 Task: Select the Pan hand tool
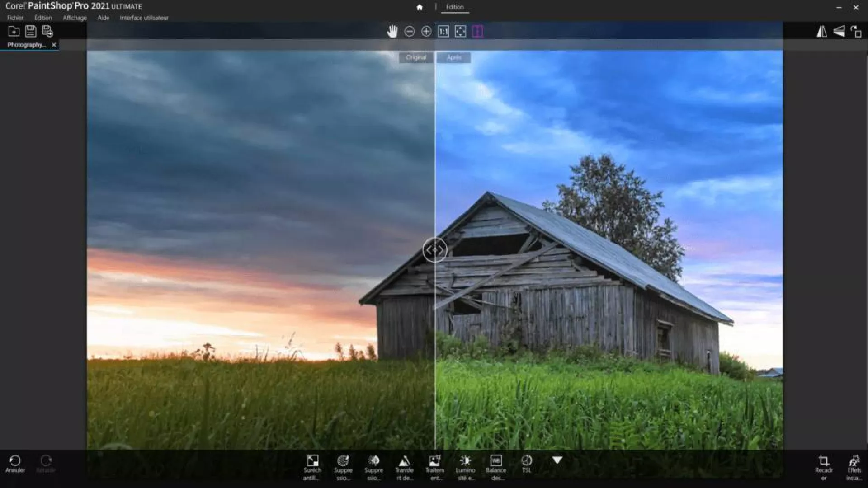pos(392,31)
